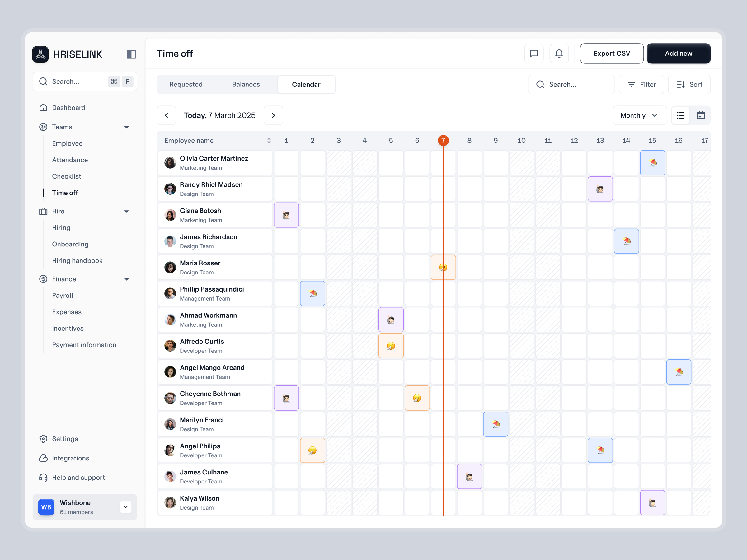Open Attendance in the sidebar

pos(70,160)
